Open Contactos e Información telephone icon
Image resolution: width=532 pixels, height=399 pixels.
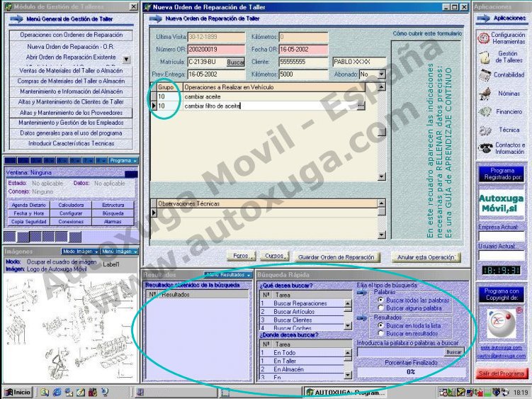pos(485,148)
